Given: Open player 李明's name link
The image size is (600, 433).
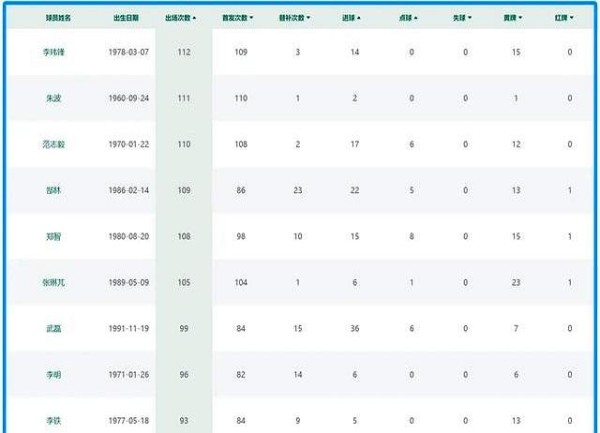Looking at the screenshot, I should pos(54,374).
